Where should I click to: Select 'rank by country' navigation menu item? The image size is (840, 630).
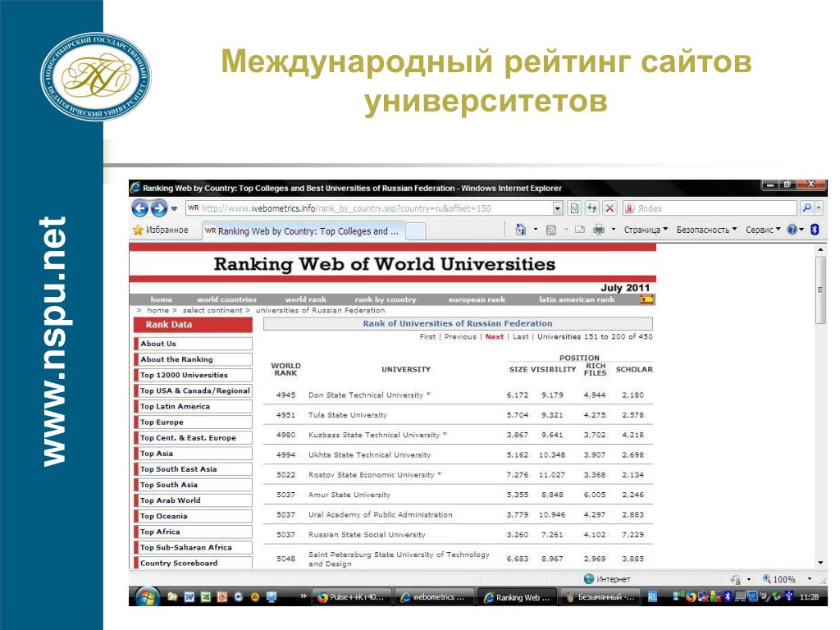(x=386, y=300)
